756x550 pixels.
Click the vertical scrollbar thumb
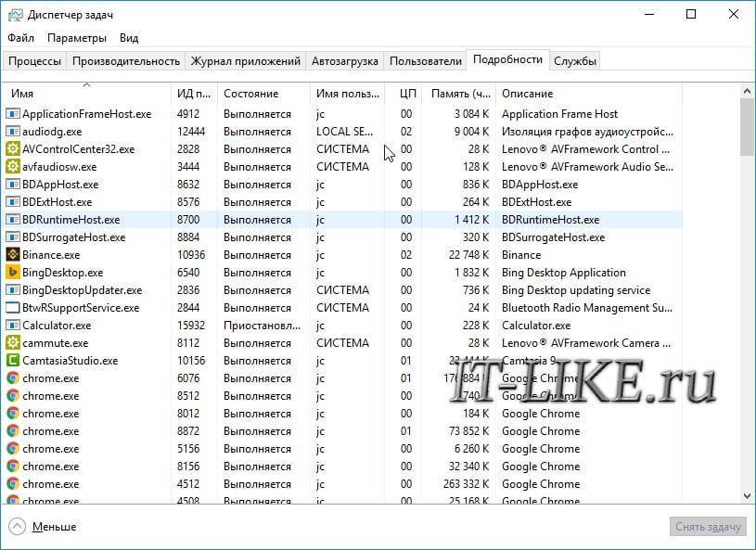(x=747, y=127)
